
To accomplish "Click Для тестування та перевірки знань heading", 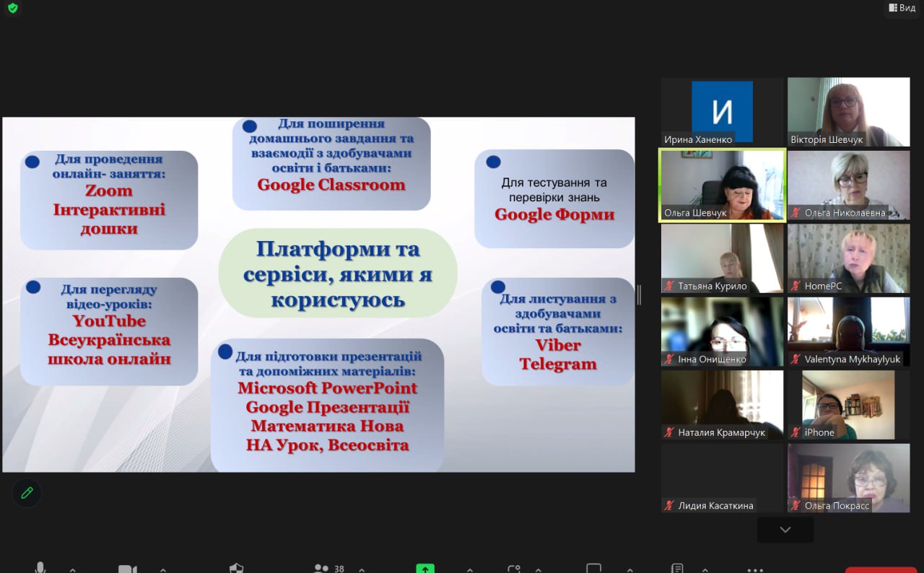I will pyautogui.click(x=554, y=190).
